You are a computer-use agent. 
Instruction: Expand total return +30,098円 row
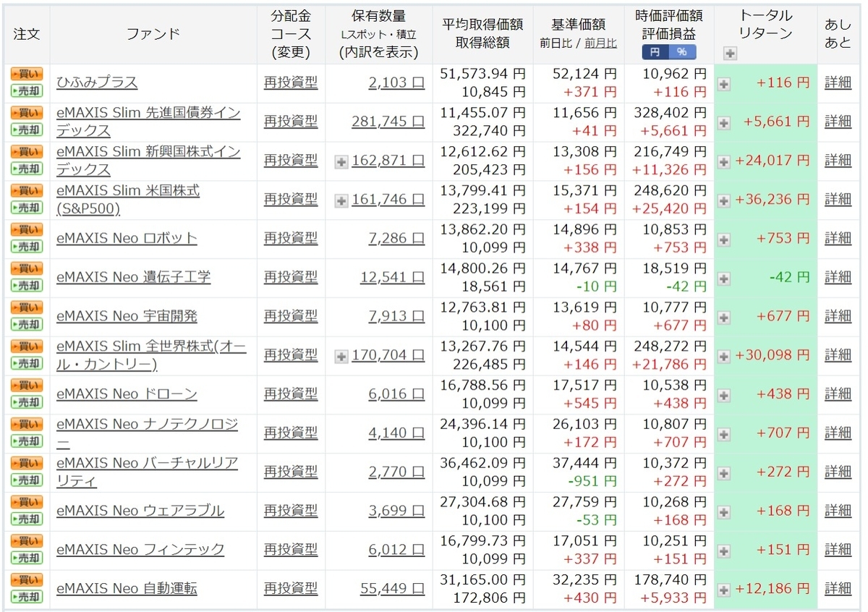click(x=724, y=357)
